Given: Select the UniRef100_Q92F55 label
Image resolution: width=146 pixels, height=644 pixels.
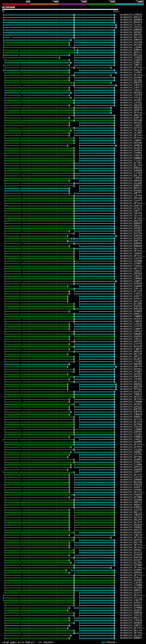Looking at the screenshot, I should [131, 221].
